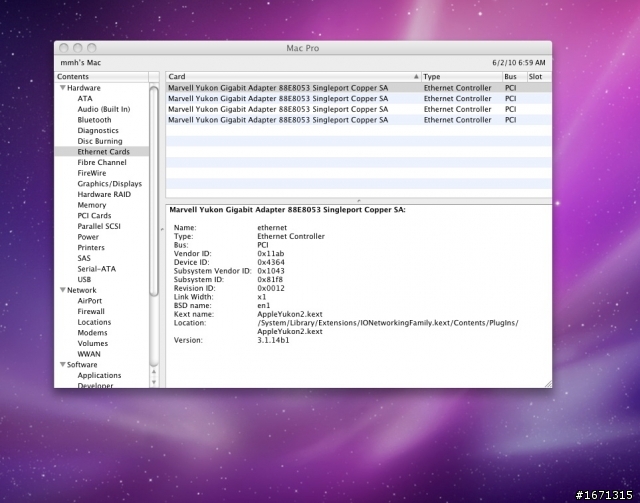Screen dimensions: 640x503
Task: Open USB hardware entry
Action: pyautogui.click(x=84, y=279)
